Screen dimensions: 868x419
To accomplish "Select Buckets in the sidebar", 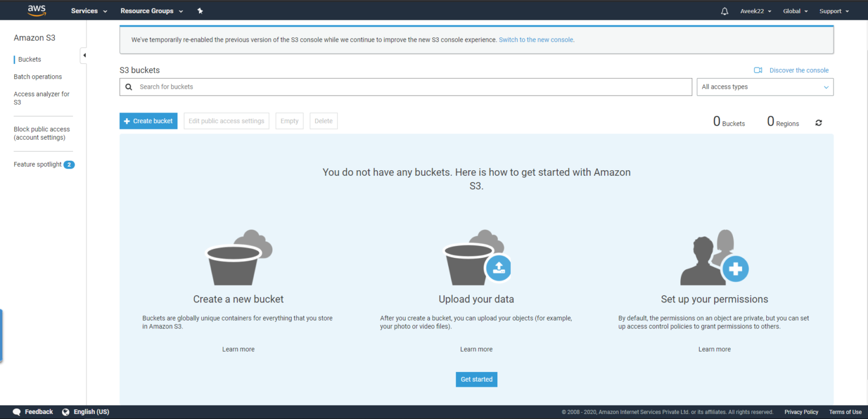I will [x=29, y=59].
